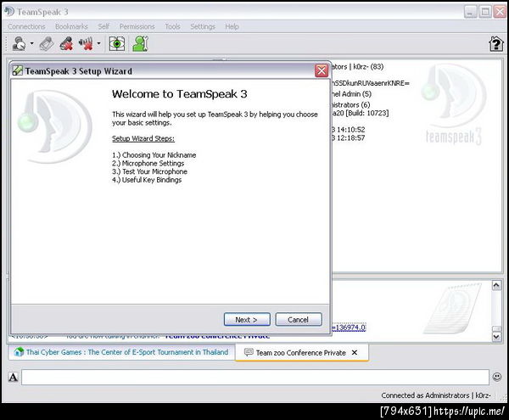Click the activate microphone toolbar icon
The image size is (509, 420).
pyautogui.click(x=47, y=43)
